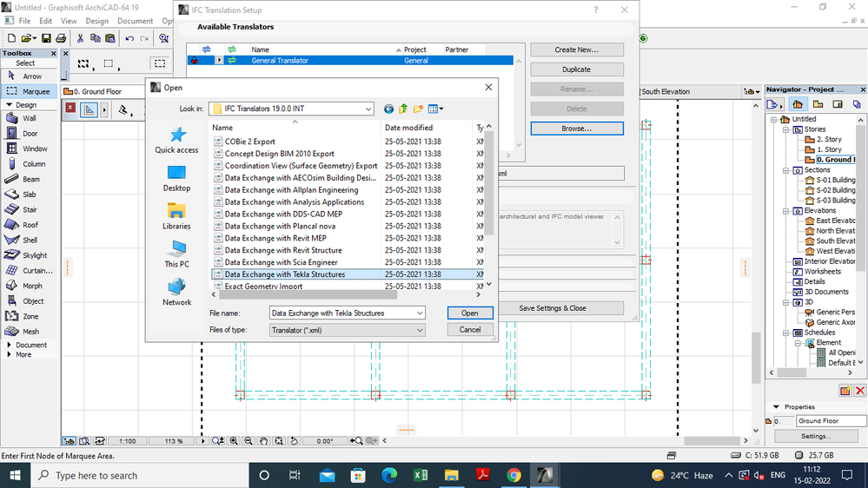Go back in Open dialog
The width and height of the screenshot is (868, 488).
point(388,109)
